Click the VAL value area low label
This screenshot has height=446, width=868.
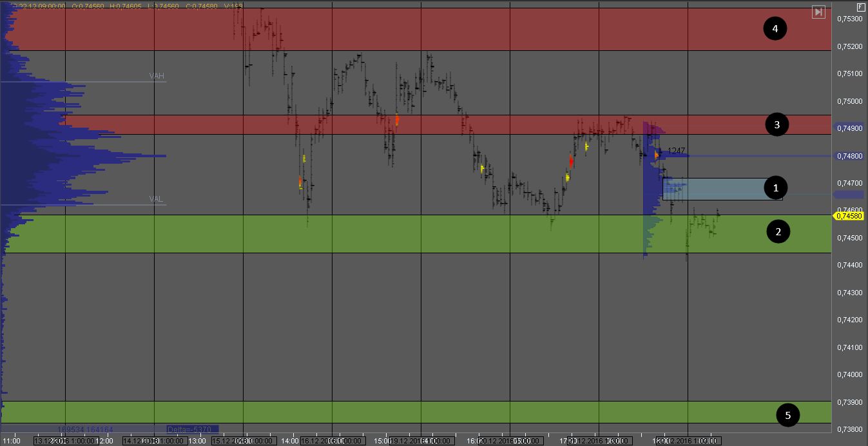tap(156, 199)
